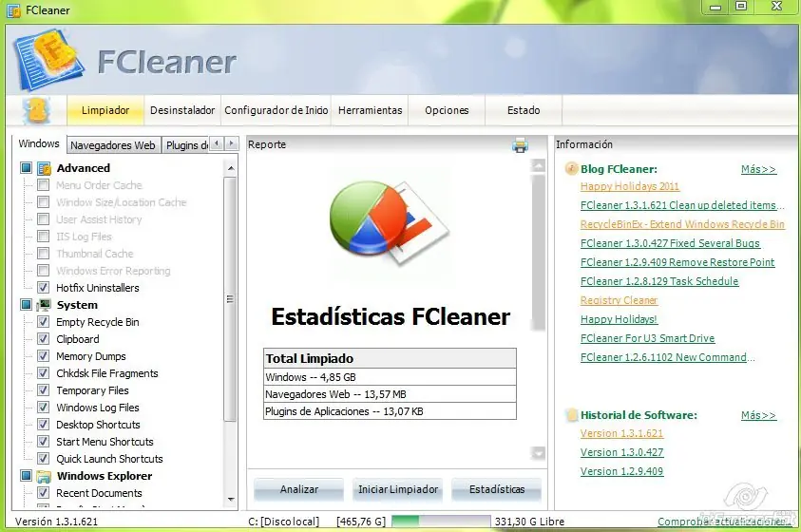The width and height of the screenshot is (801, 532).
Task: Toggle Clipboard checkbox
Action: 44,339
